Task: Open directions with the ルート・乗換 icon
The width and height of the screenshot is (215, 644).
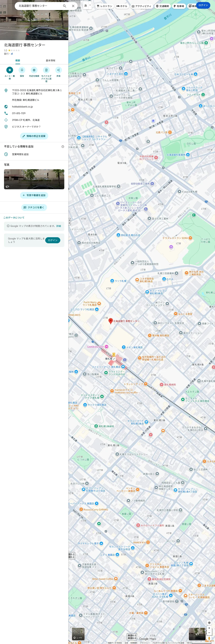Action: coord(10,70)
